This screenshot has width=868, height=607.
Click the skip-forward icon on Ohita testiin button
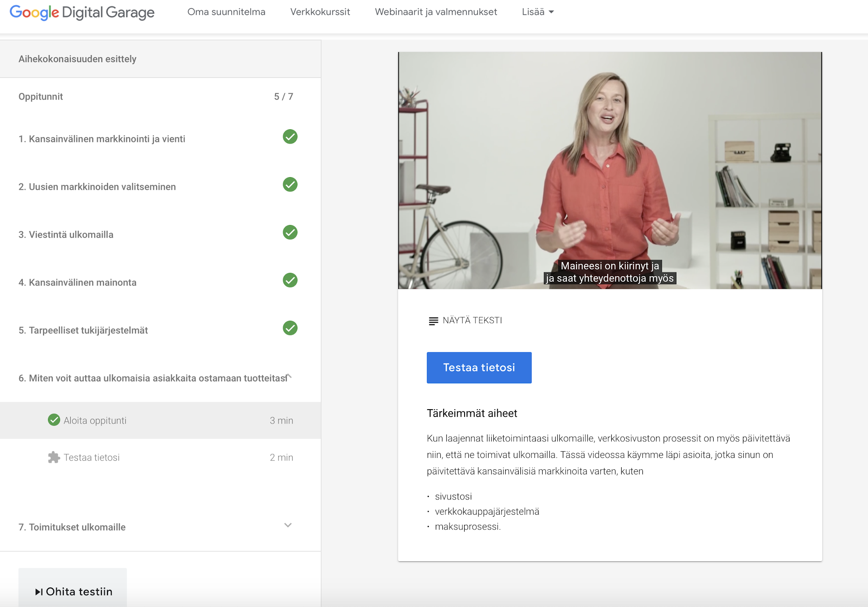(39, 592)
